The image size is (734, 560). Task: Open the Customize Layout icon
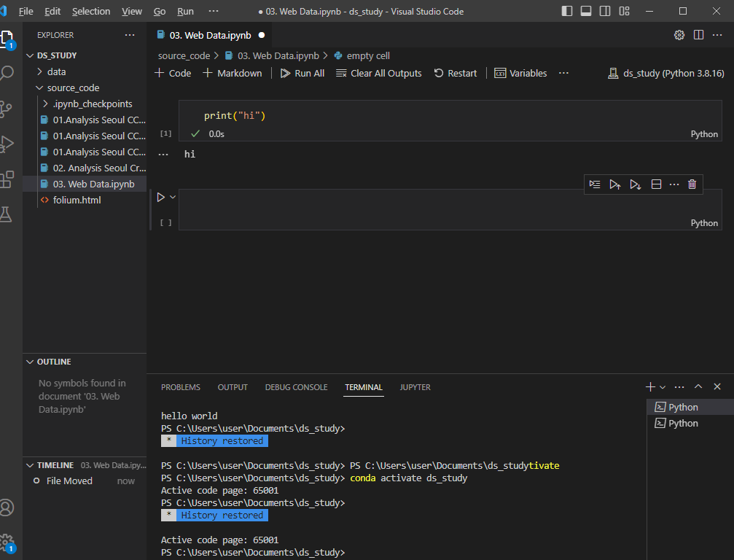point(624,11)
